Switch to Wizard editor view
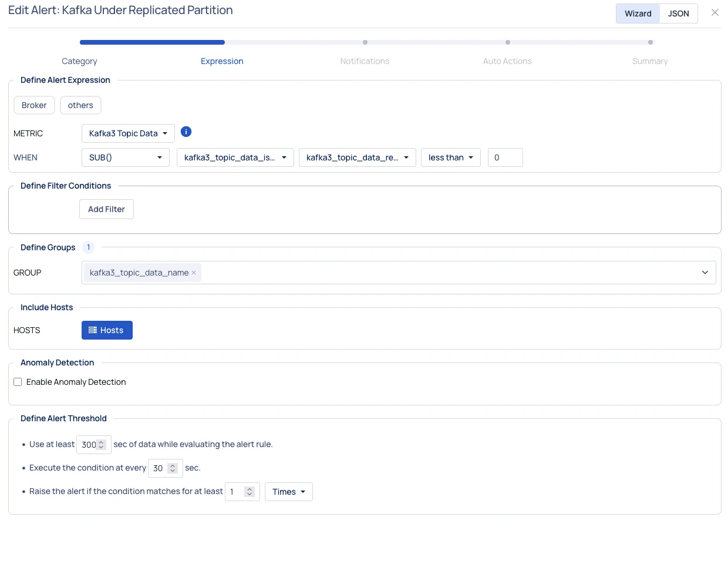The width and height of the screenshot is (728, 564). [638, 14]
